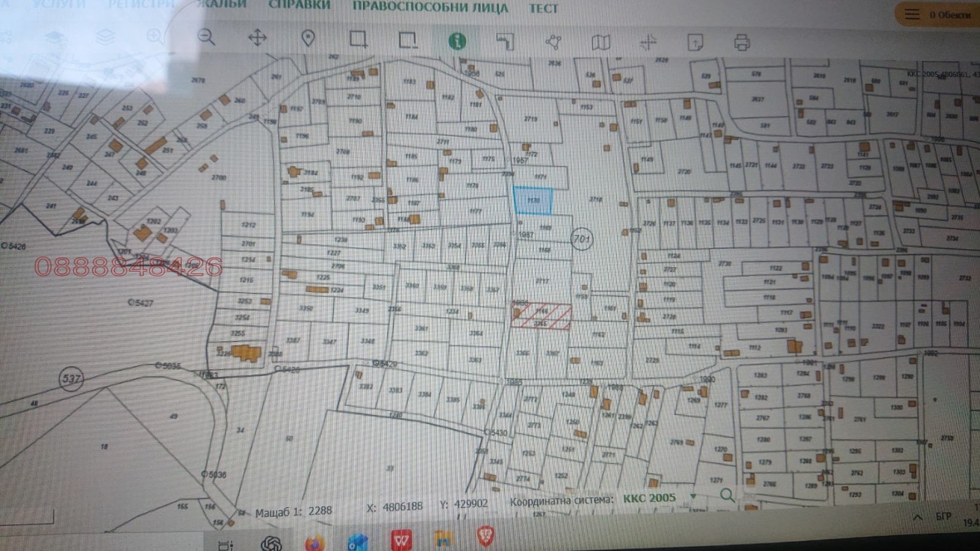Click the coordinate search magnifier icon
Viewport: 980px width, 551px height.
(727, 495)
